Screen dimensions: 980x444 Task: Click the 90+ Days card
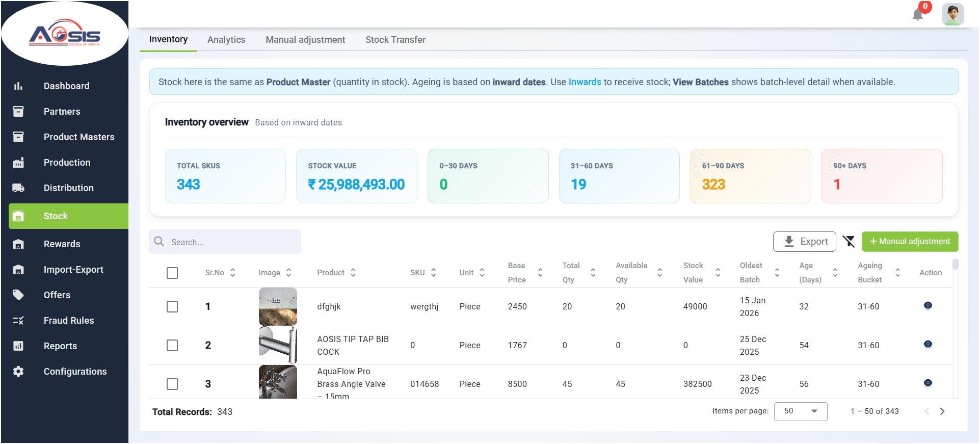[x=882, y=176]
